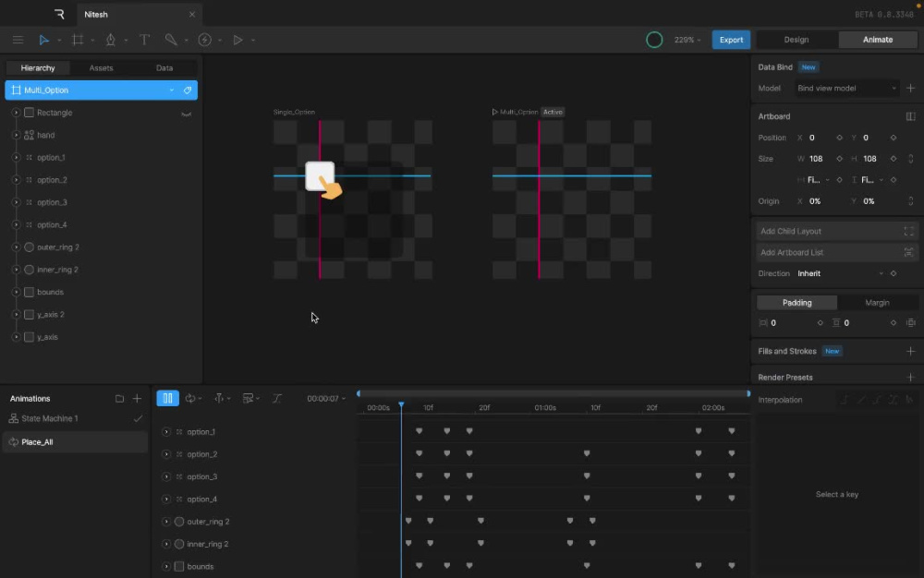The image size is (924, 578).
Task: Pause timeline playback
Action: tap(168, 399)
